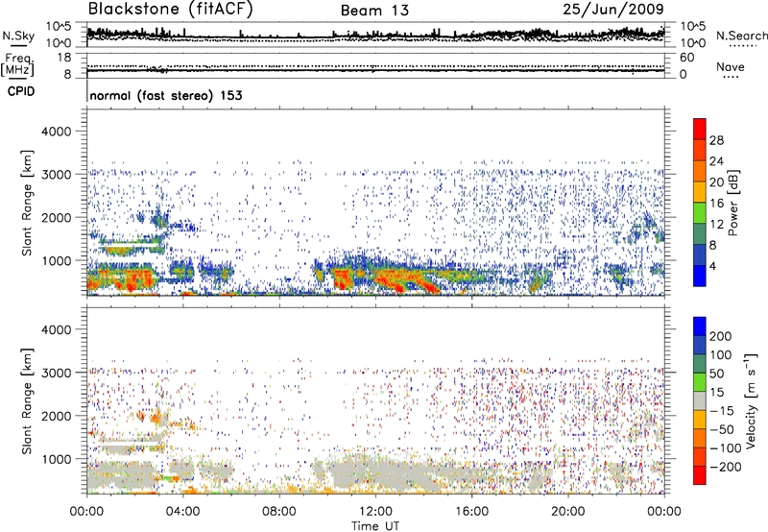Screen dimensions: 768x532
Task: Click the "20:00" time tick label
Action: [x=568, y=512]
